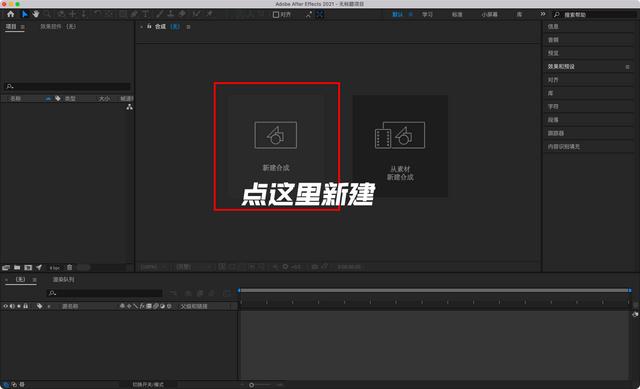
Task: Click the new composition icon in Project footer
Action: click(28, 268)
